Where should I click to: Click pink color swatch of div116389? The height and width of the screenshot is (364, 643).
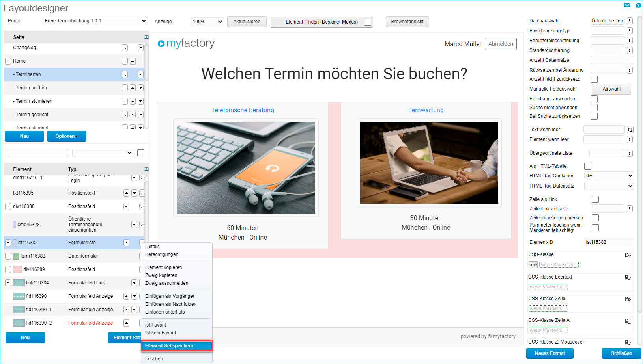(17, 269)
